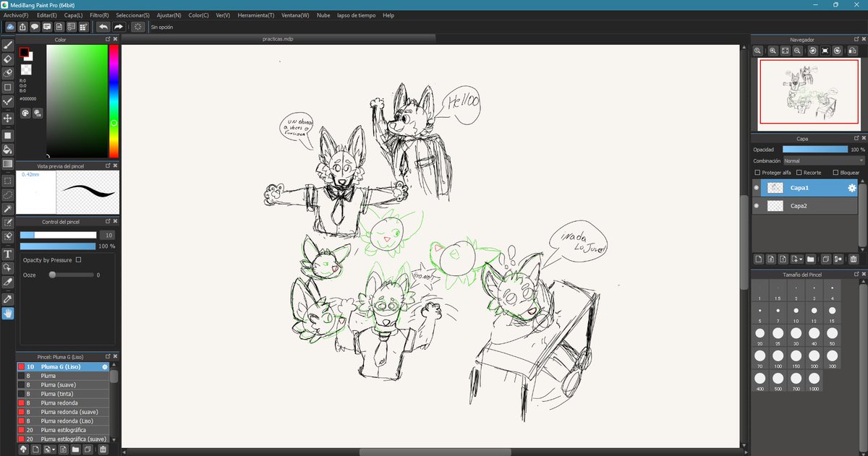Zoom out using the Navigator magnifier minus
This screenshot has height=456, width=868.
pyautogui.click(x=797, y=51)
